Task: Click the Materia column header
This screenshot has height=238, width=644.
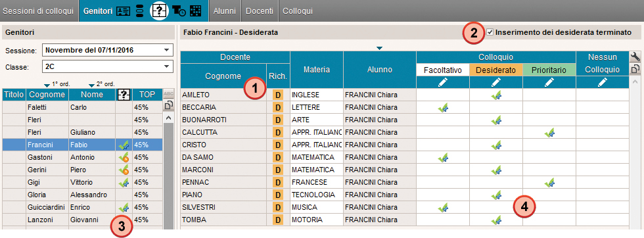Action: click(317, 70)
